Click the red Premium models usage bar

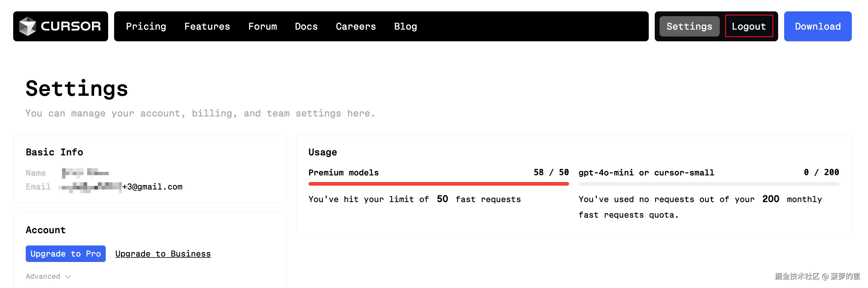pos(438,184)
